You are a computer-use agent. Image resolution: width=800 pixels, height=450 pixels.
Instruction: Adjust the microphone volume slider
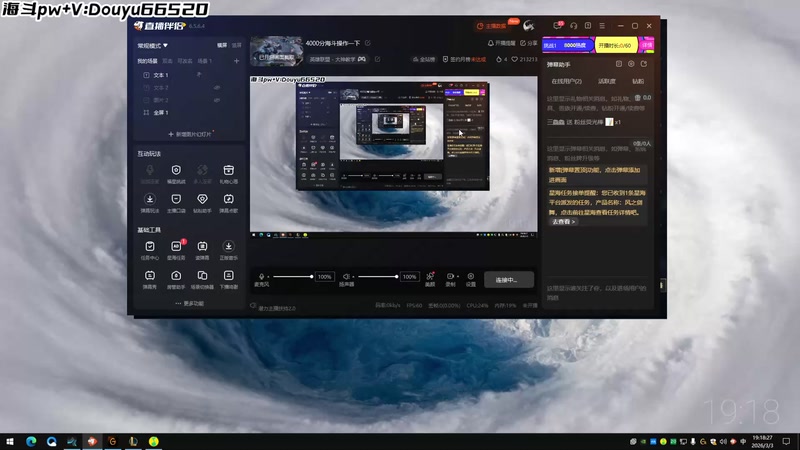click(x=292, y=277)
